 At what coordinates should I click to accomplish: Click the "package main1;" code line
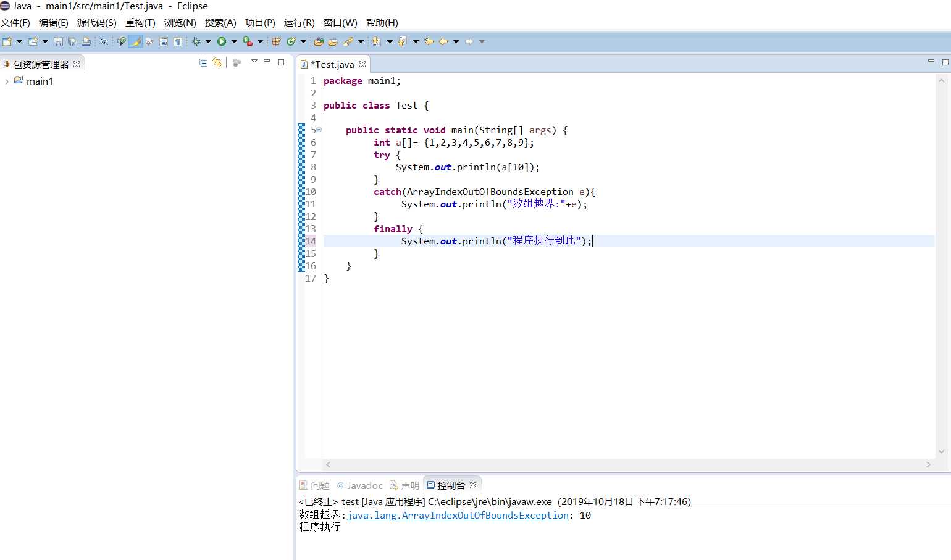[362, 81]
